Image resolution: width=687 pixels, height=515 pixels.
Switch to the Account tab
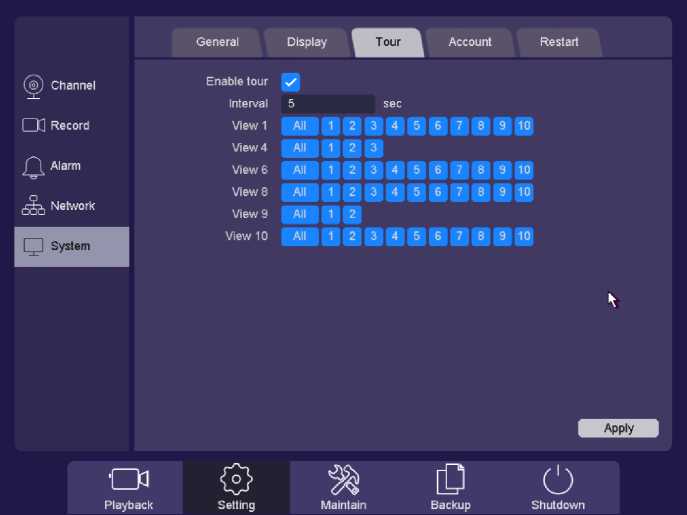[x=470, y=42]
